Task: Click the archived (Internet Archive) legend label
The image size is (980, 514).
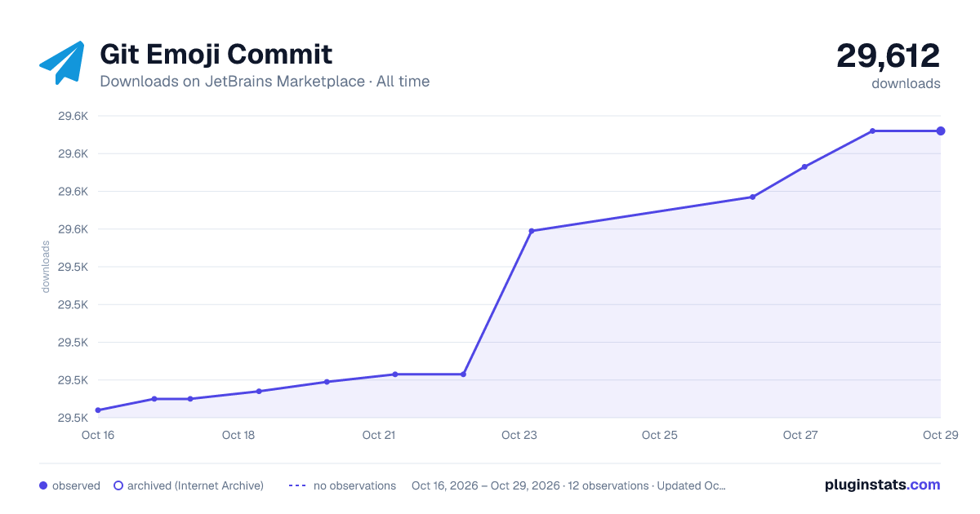Action: click(195, 485)
